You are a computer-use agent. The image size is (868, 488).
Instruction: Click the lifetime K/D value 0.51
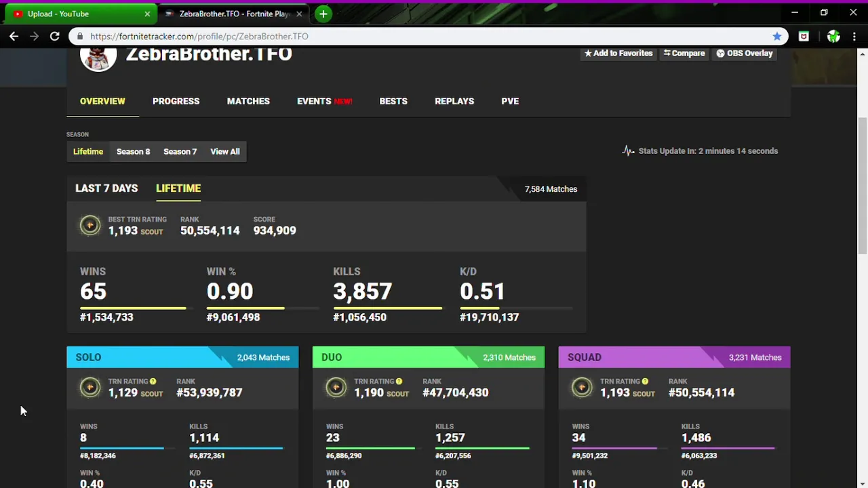pos(482,291)
